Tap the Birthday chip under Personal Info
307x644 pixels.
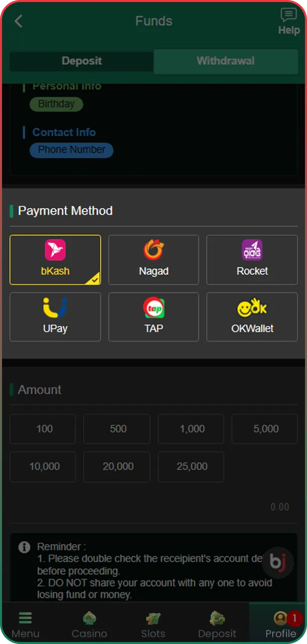(56, 104)
